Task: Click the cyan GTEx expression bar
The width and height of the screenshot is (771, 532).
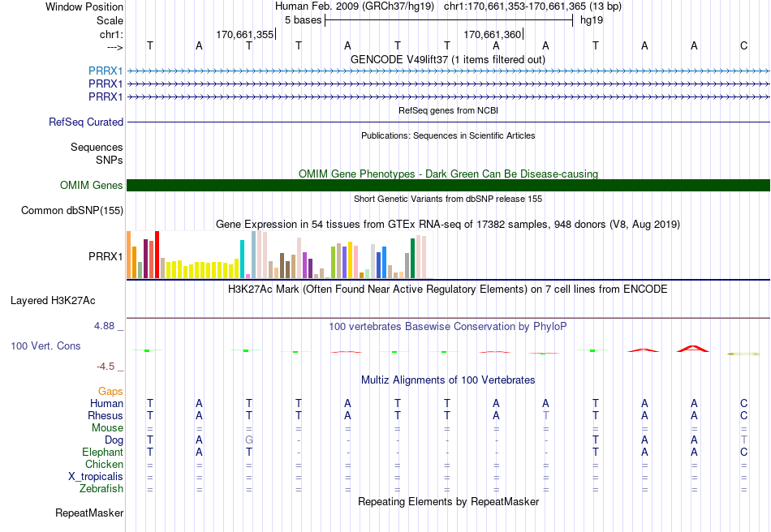Action: pyautogui.click(x=242, y=259)
